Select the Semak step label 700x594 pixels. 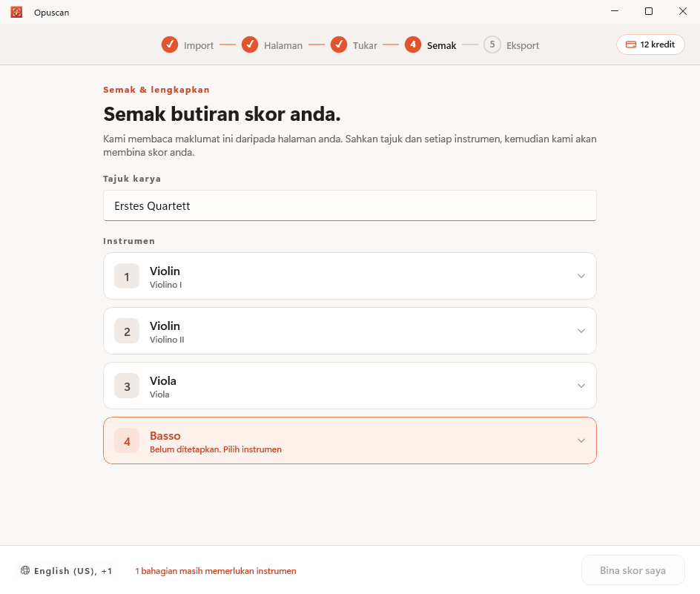[x=441, y=45]
